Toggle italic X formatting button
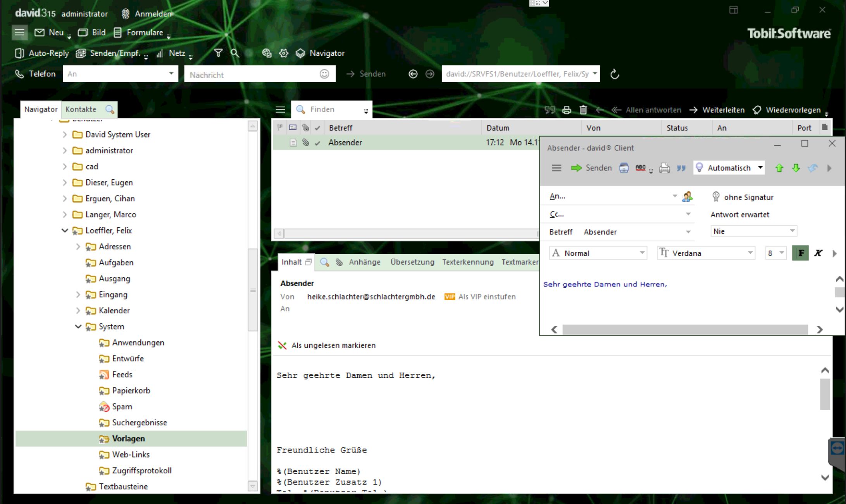Image resolution: width=846 pixels, height=504 pixels. (818, 253)
